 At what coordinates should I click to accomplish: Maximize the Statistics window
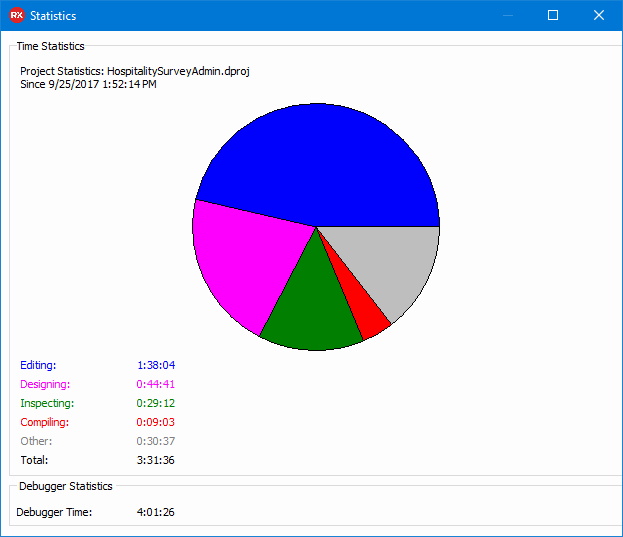coord(553,16)
